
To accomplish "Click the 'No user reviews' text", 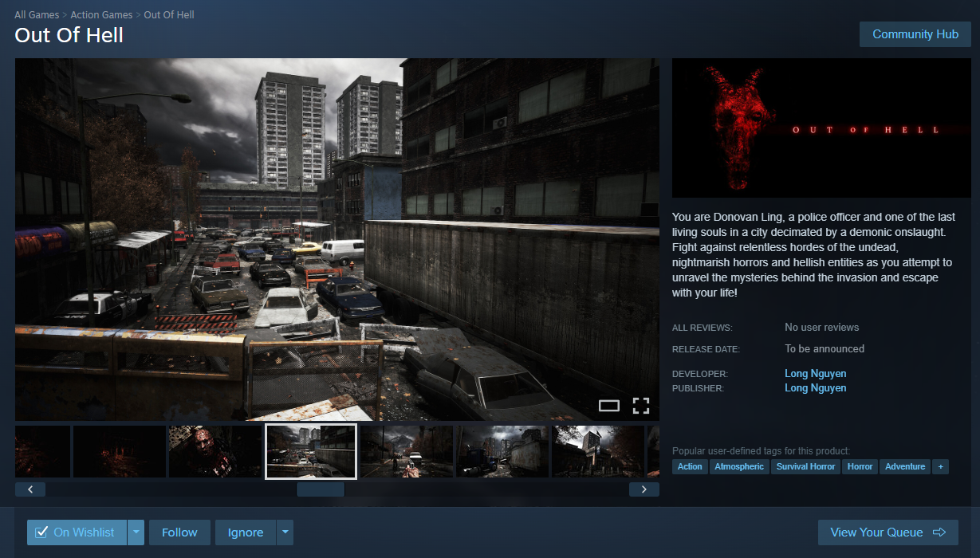I will [x=822, y=328].
